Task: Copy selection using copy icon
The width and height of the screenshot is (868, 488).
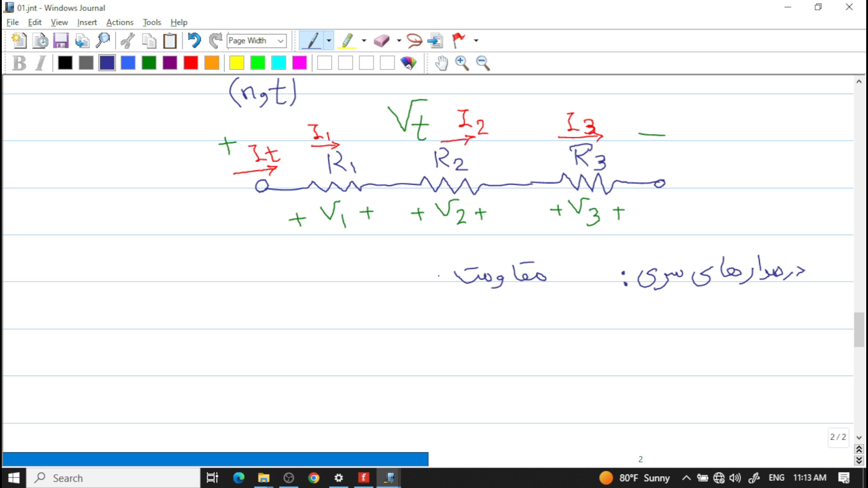Action: pyautogui.click(x=149, y=41)
